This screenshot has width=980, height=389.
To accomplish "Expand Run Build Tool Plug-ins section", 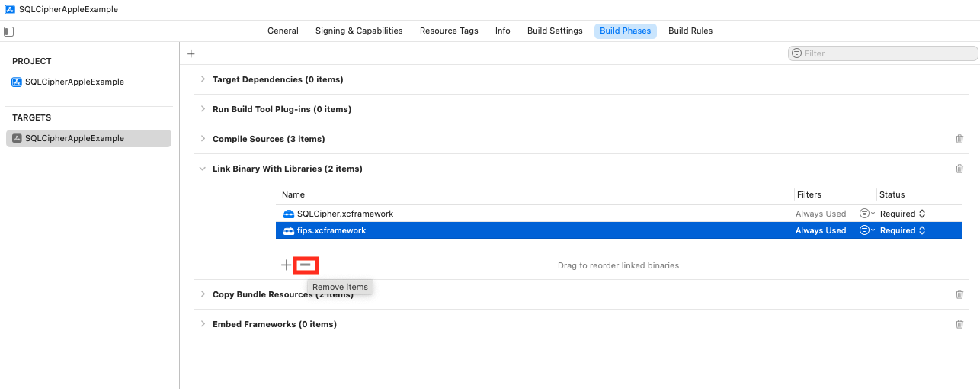I will [203, 109].
